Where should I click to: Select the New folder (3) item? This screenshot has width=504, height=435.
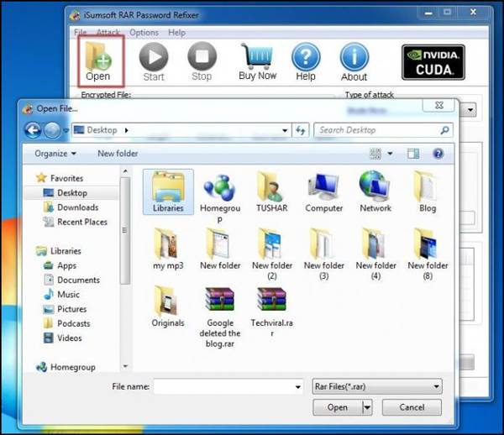323,254
